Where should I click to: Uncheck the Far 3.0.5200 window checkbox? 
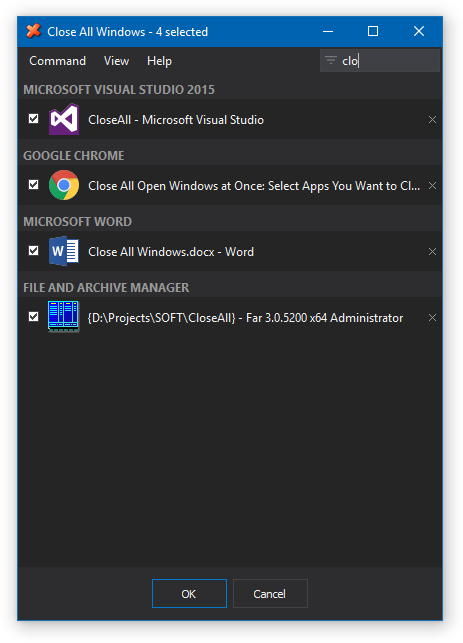34,317
